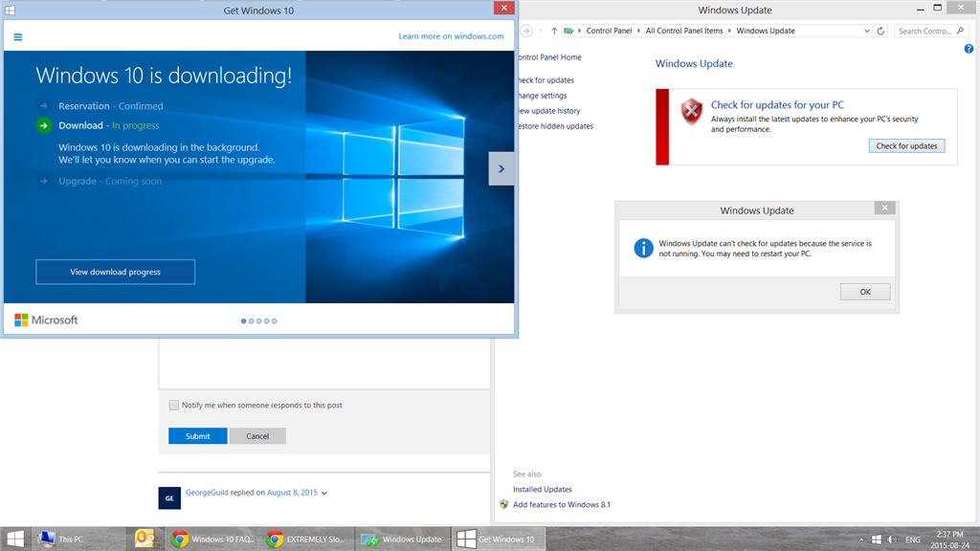Click the forum reply text area
Screen dimensions: 980x551
324,364
